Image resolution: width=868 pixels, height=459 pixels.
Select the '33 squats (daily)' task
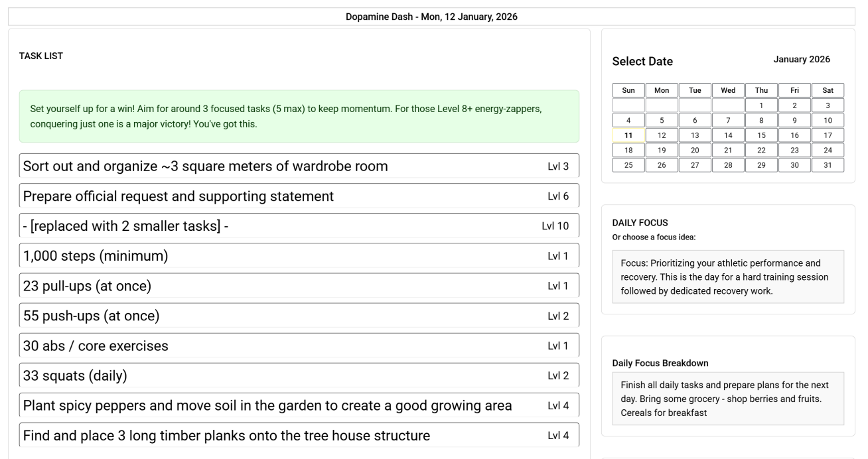(x=299, y=376)
